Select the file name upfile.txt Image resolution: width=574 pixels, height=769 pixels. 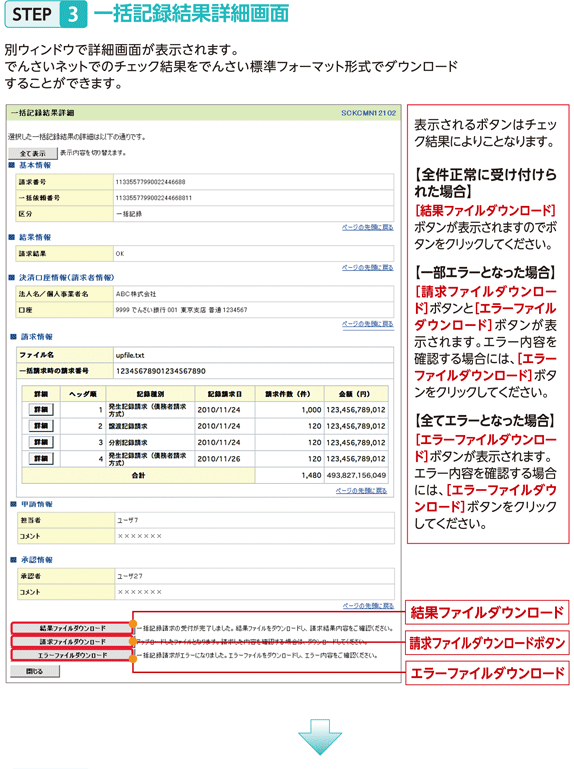click(x=130, y=355)
